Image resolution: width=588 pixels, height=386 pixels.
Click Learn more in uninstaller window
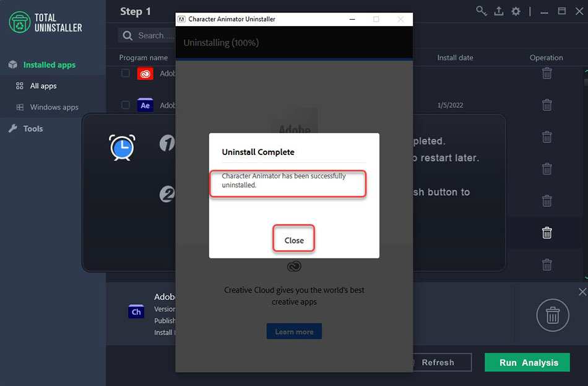(x=294, y=331)
